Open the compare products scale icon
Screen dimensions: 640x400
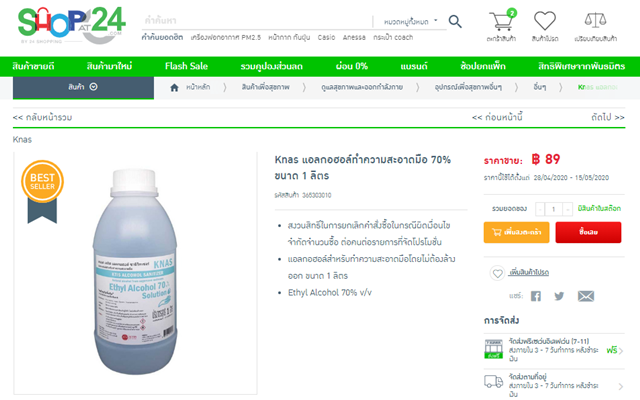[595, 20]
